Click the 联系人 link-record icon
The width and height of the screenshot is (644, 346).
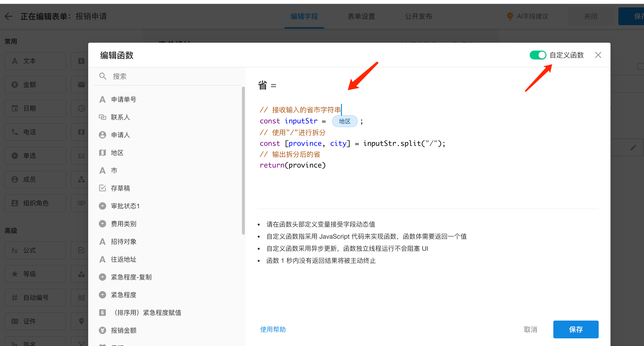tap(102, 117)
